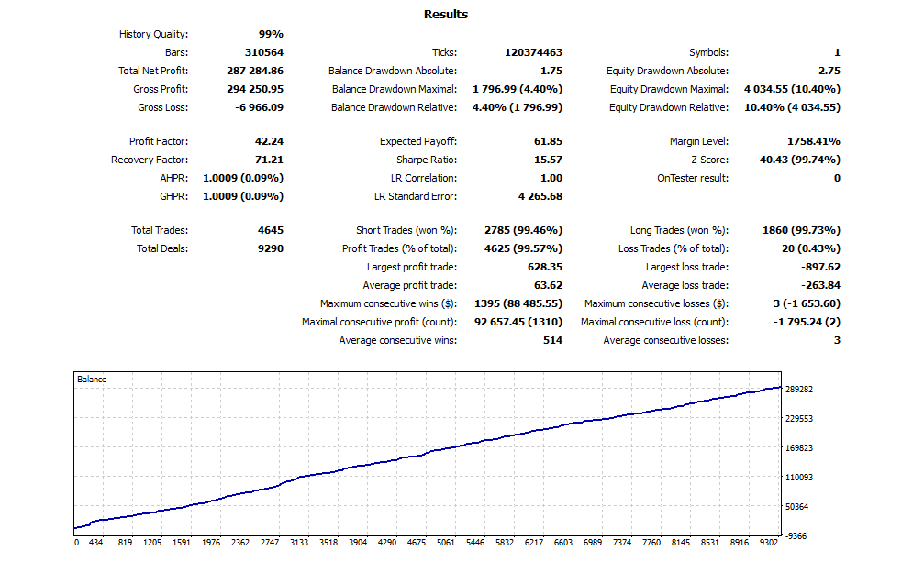This screenshot has height=562, width=924.
Task: Click the Expected Payoff value 61.85
Action: (x=548, y=141)
